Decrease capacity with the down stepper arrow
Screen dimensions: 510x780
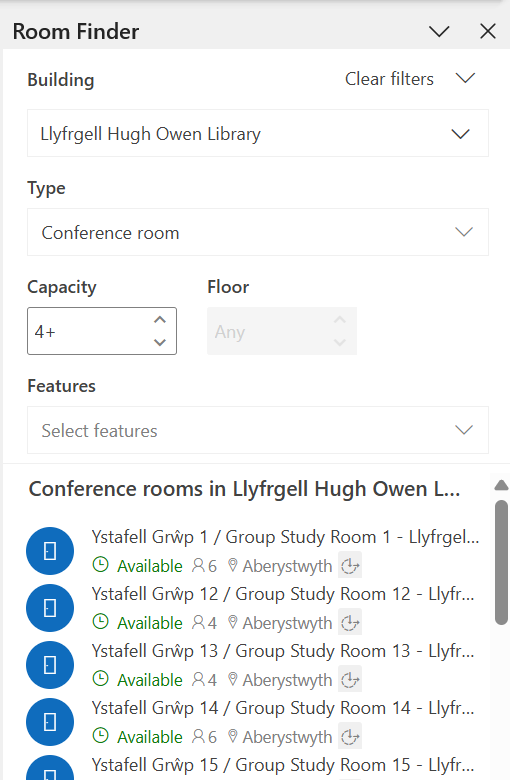click(x=160, y=342)
